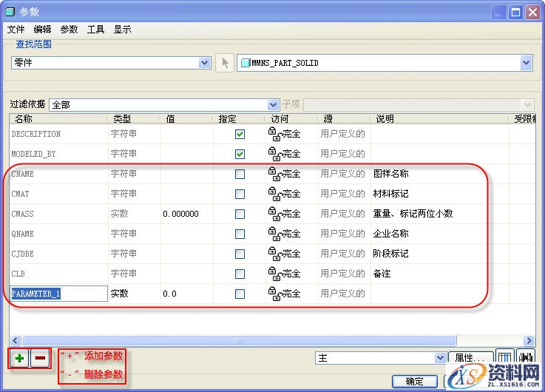Select the CNAME parameter row name
This screenshot has width=545, height=392.
23,174
